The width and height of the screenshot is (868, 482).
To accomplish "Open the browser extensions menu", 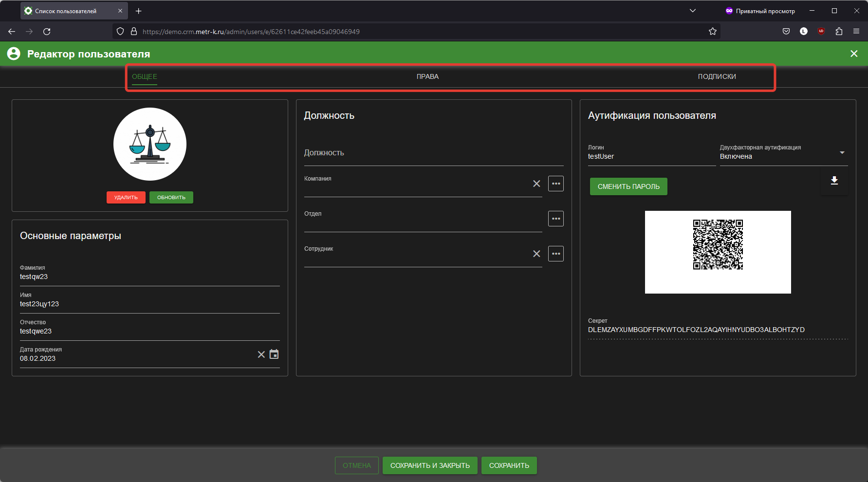I will (839, 31).
